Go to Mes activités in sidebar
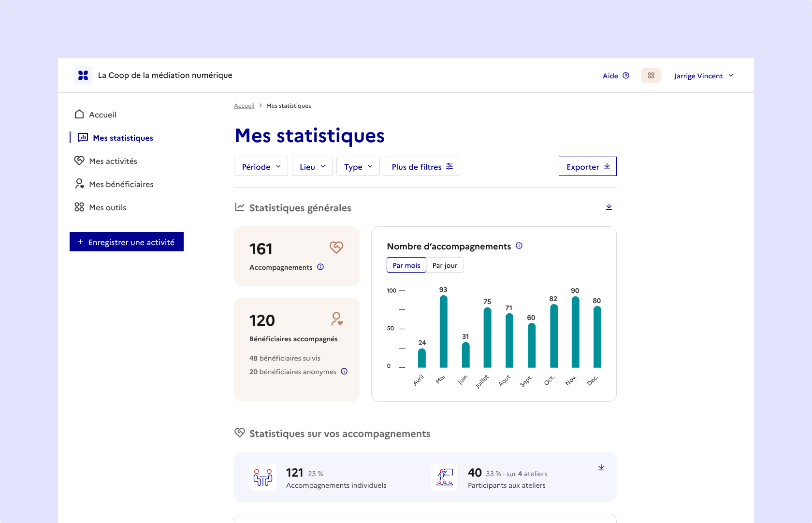Screen dimensions: 812x523 113,161
